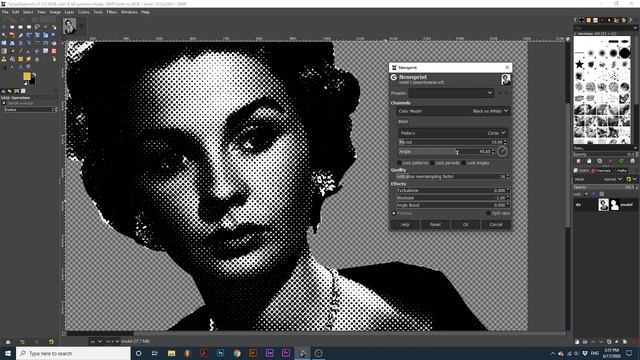Open the Colors menu
Image resolution: width=640 pixels, height=360 pixels.
pyautogui.click(x=83, y=12)
